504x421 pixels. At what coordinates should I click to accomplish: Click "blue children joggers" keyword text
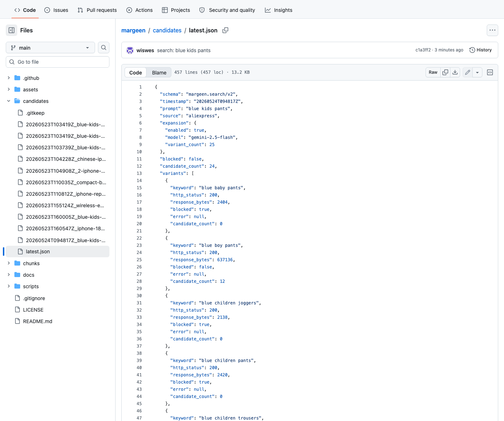(x=229, y=303)
